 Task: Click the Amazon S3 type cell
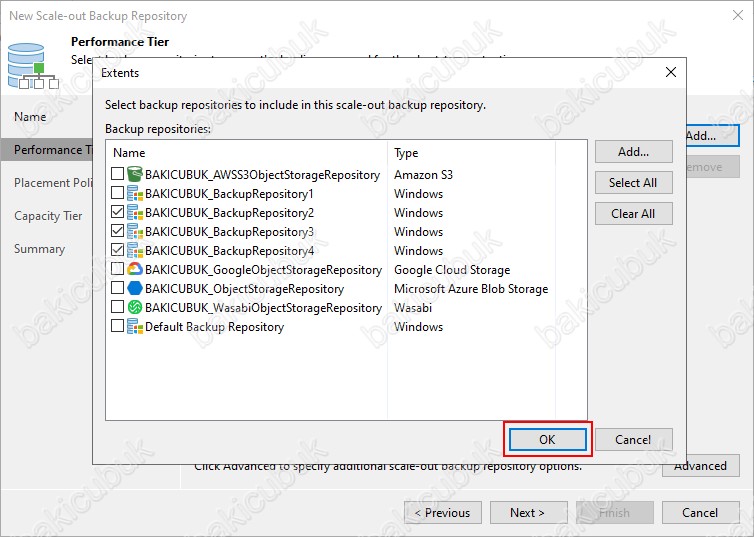[x=424, y=175]
